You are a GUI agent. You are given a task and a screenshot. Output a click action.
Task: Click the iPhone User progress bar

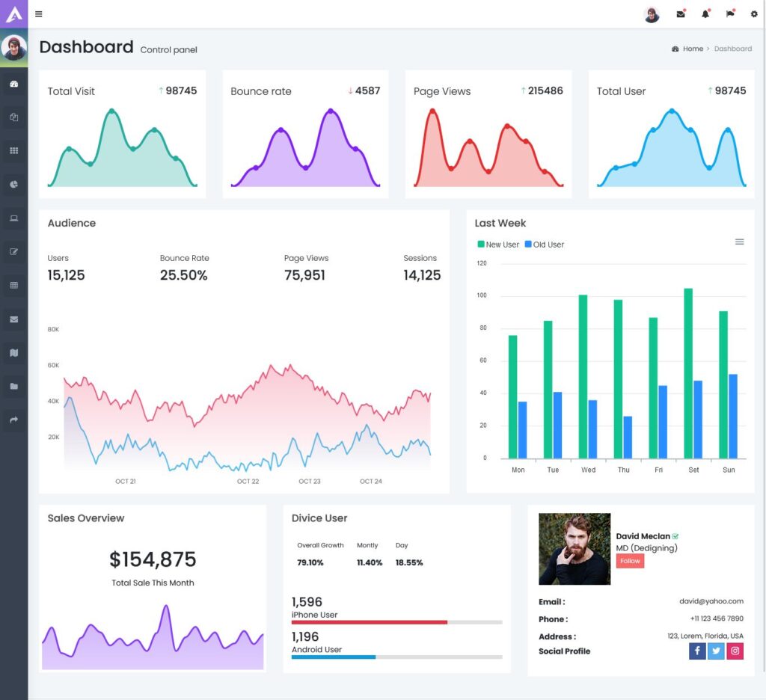tap(396, 621)
